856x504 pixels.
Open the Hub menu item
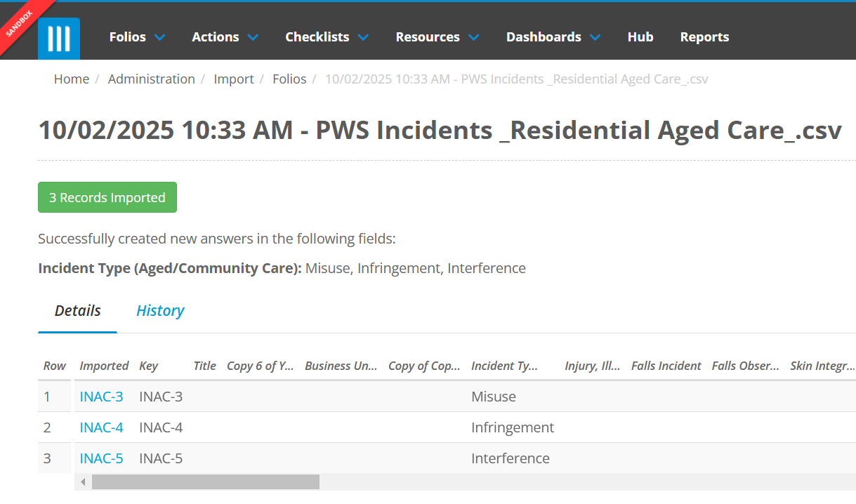point(640,37)
